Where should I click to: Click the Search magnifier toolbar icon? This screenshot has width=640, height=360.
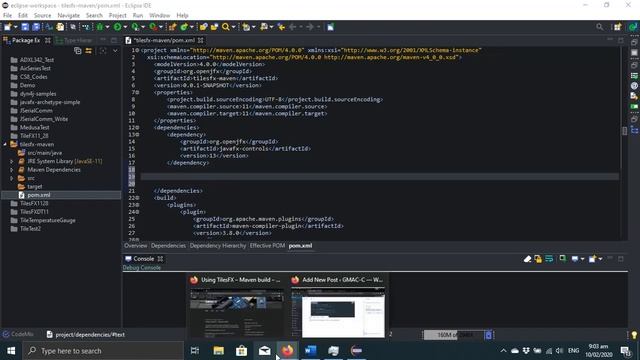pyautogui.click(x=225, y=27)
